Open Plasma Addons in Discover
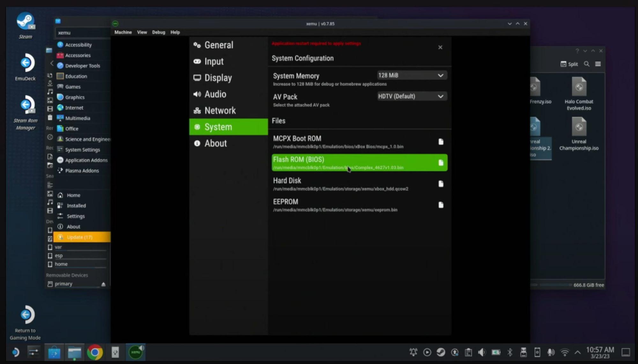The height and width of the screenshot is (364, 638). (x=82, y=171)
